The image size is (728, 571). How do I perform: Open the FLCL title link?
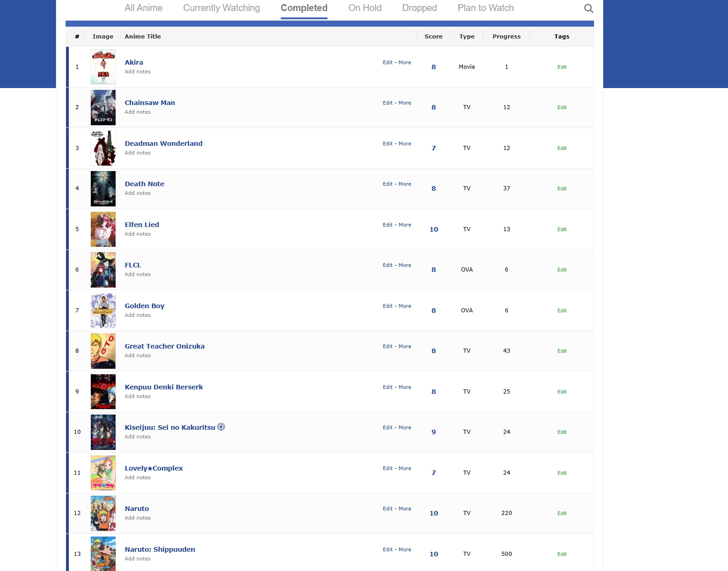(x=133, y=265)
